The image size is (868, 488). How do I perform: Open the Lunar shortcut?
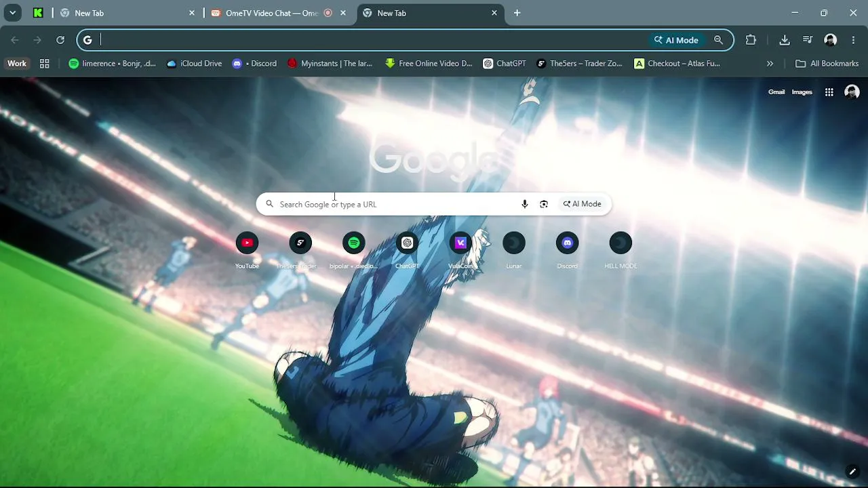click(x=514, y=249)
